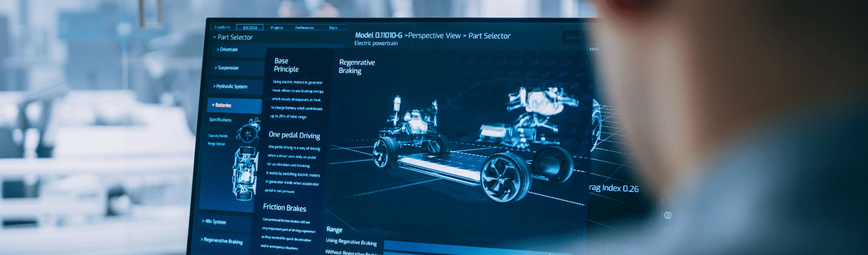This screenshot has height=255, width=868.
Task: Click the Specifications label
Action: pyautogui.click(x=220, y=120)
